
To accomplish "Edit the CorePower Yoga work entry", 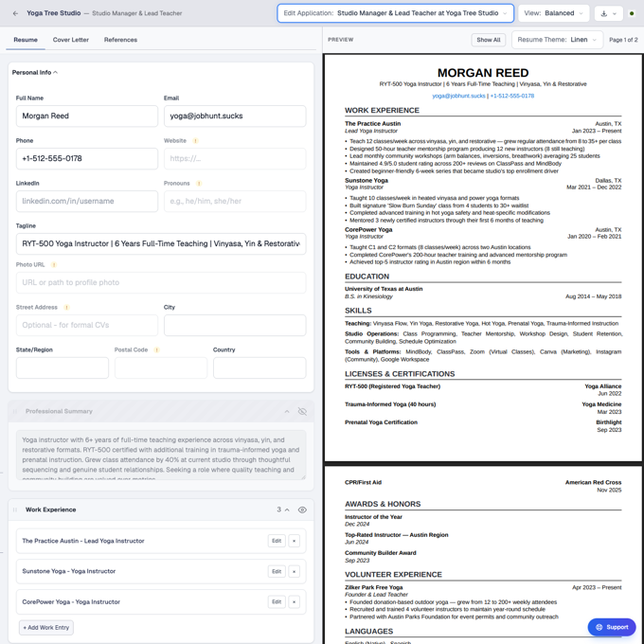I will coord(277,601).
